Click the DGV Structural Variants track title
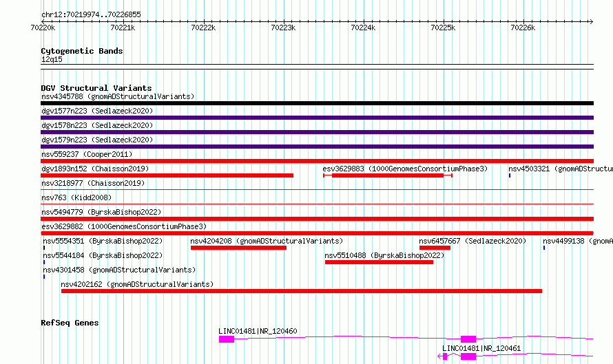The width and height of the screenshot is (613, 364). tap(96, 88)
